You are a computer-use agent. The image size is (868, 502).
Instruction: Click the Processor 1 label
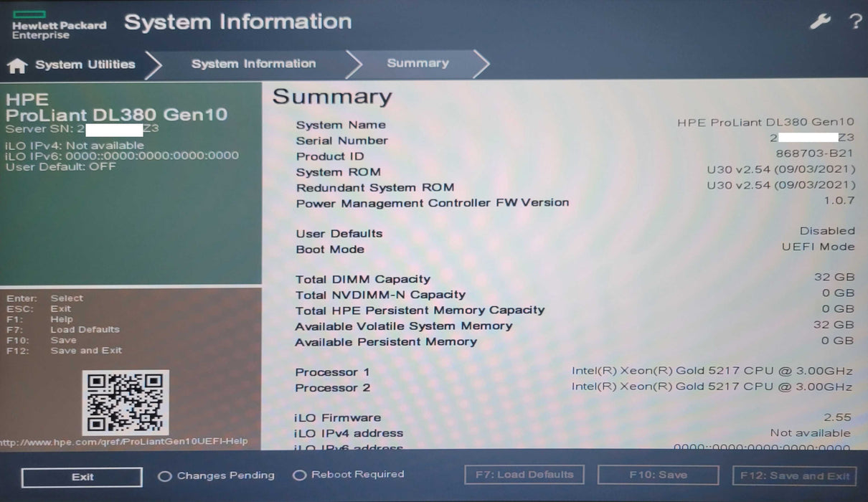[332, 372]
